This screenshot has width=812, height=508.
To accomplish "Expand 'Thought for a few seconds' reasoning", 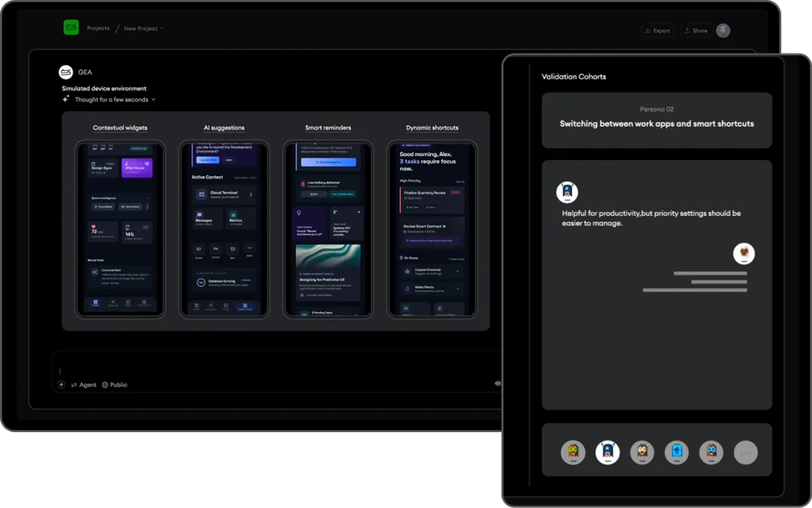I will 114,99.
